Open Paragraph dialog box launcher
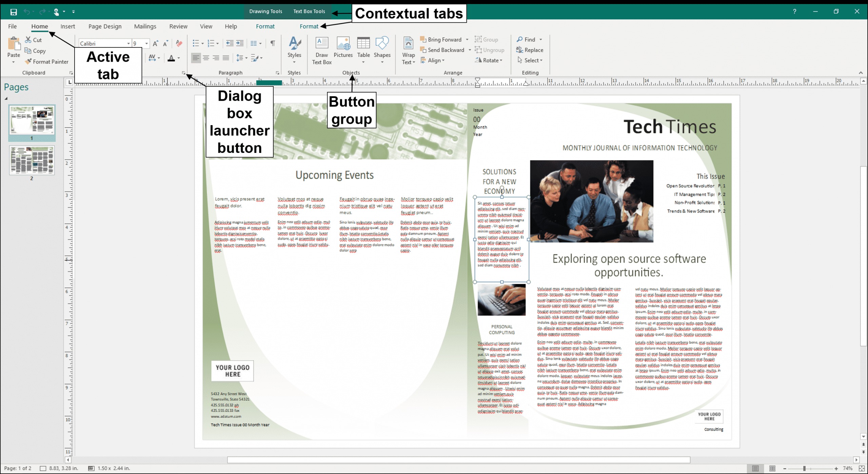Viewport: 868px width, 474px height. click(x=277, y=73)
